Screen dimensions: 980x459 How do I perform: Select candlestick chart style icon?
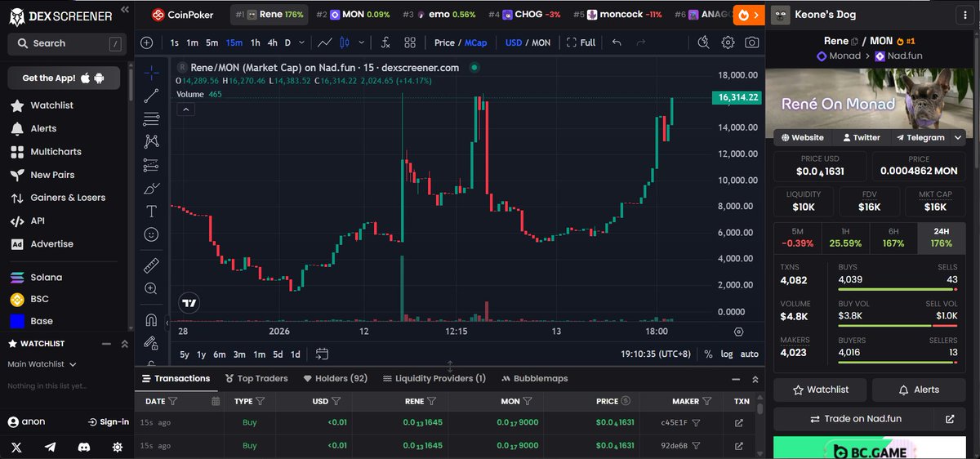click(x=344, y=42)
